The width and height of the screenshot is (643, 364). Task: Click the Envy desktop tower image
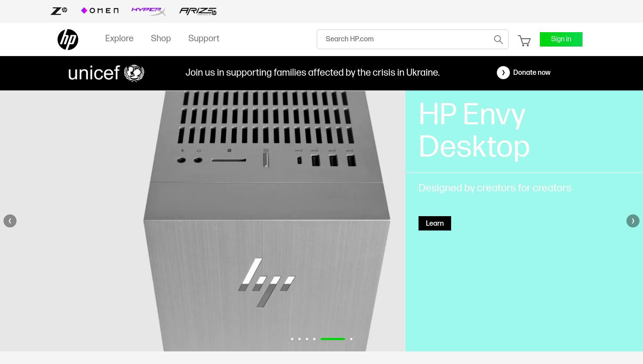(267, 221)
